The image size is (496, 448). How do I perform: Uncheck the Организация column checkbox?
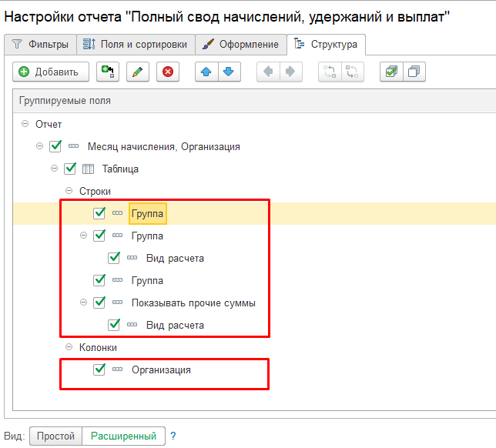click(x=99, y=370)
